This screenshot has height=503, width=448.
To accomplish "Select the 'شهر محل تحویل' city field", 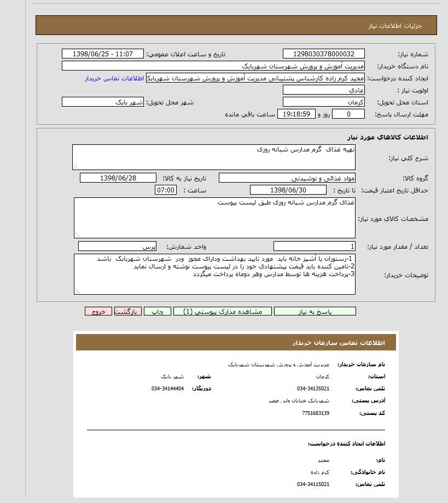I will 103,102.
